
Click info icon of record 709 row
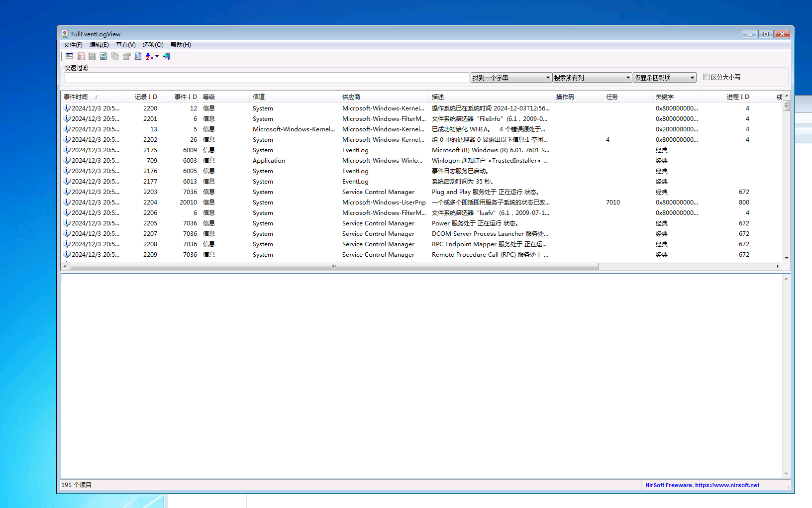click(x=67, y=160)
